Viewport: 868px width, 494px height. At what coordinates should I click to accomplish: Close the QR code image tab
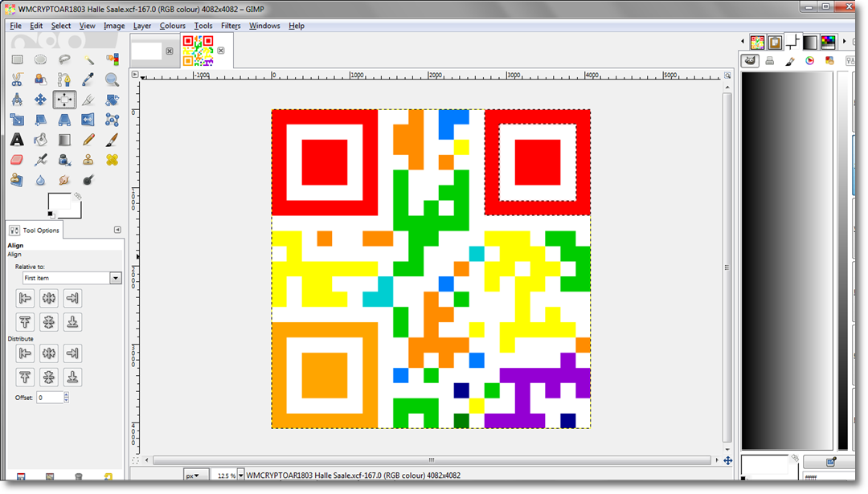[x=221, y=51]
